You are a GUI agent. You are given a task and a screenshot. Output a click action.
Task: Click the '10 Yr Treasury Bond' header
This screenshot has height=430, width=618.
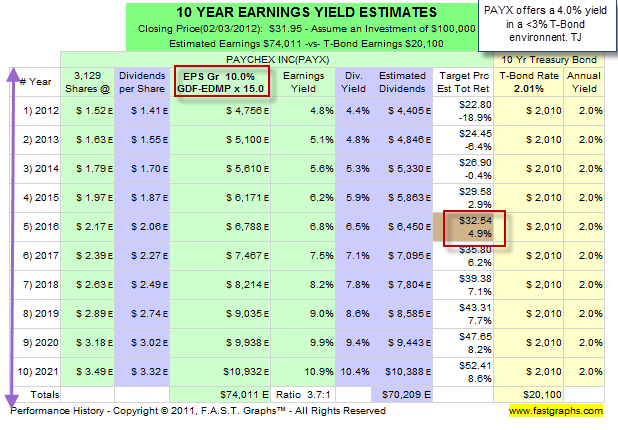tap(549, 60)
